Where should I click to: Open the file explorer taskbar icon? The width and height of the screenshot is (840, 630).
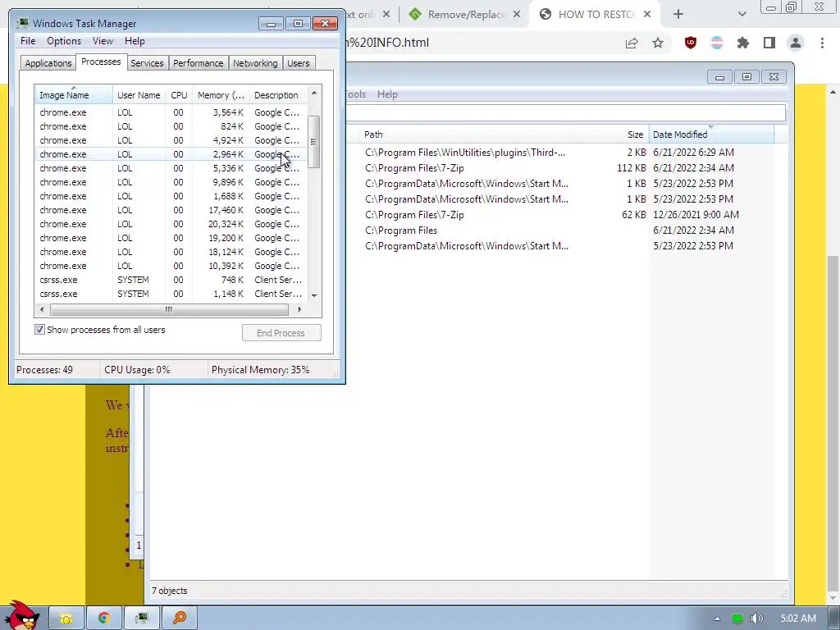coord(66,619)
